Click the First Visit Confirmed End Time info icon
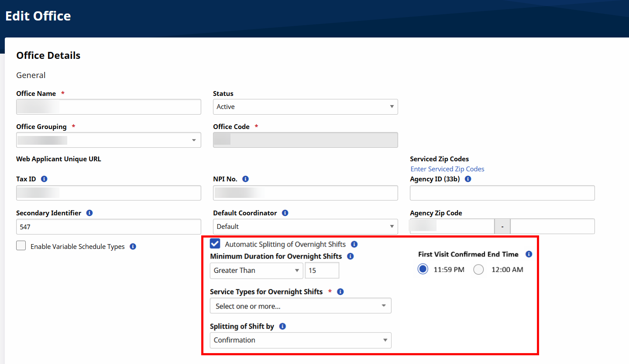629x364 pixels. (529, 254)
